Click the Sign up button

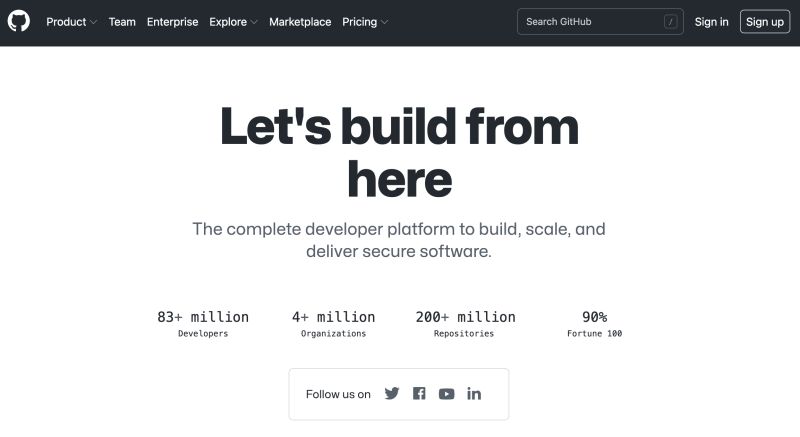(x=765, y=22)
